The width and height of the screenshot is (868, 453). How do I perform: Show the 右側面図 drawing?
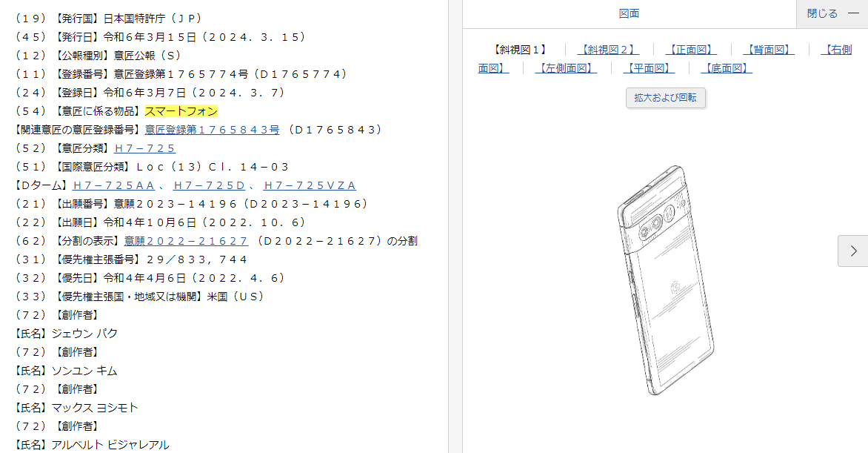[x=836, y=50]
